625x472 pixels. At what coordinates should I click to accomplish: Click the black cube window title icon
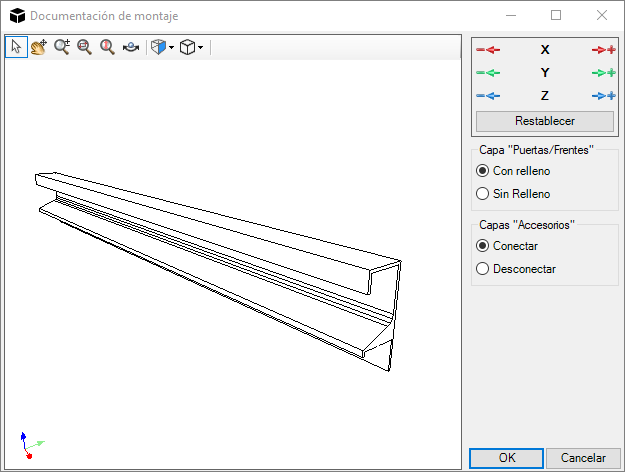click(17, 16)
